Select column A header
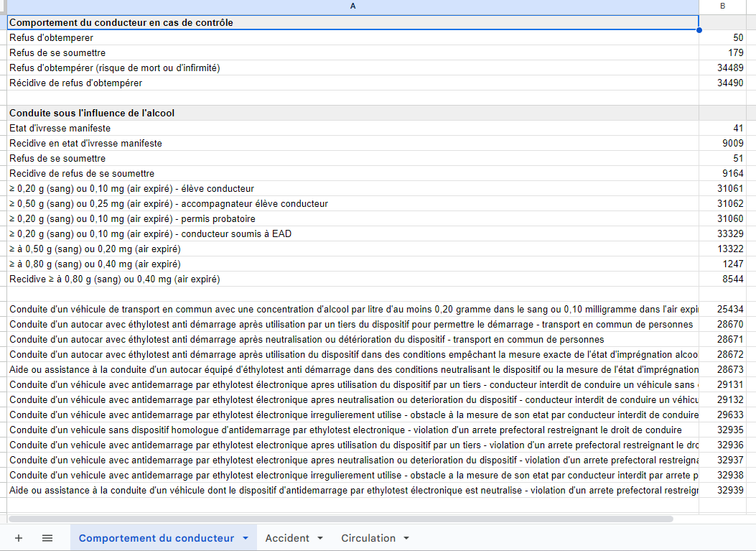The image size is (756, 551). (x=353, y=6)
